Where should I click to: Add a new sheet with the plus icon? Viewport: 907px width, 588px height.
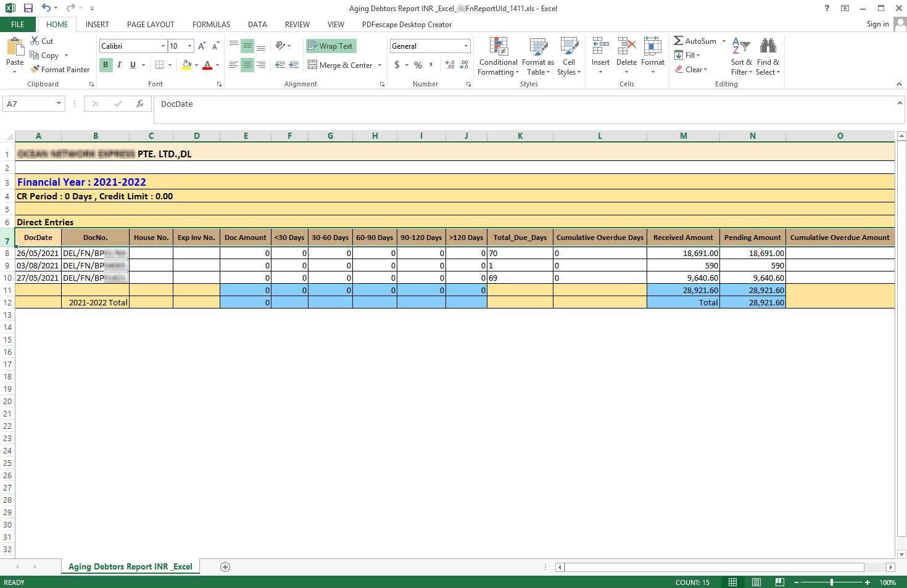pos(225,567)
